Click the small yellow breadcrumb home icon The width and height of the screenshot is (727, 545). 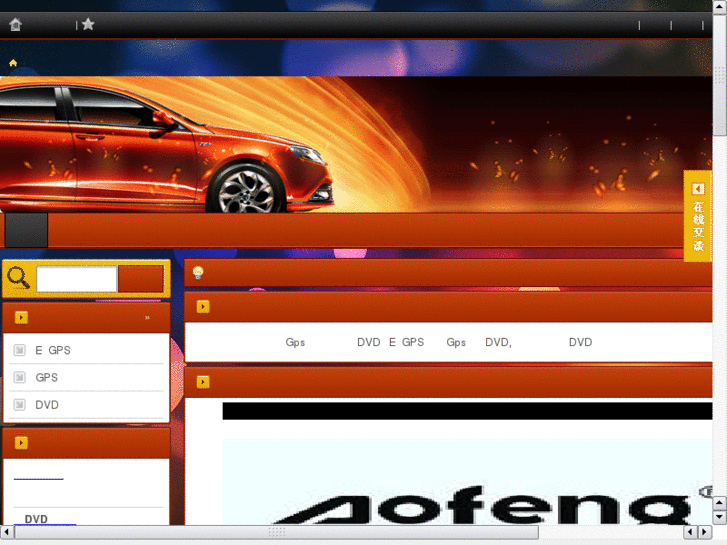click(x=13, y=63)
